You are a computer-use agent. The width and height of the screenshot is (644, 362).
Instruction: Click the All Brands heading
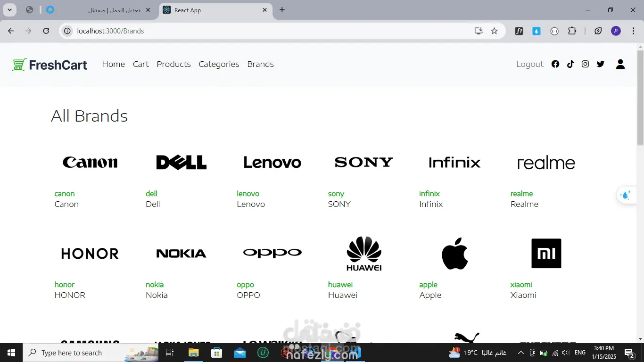pyautogui.click(x=90, y=116)
